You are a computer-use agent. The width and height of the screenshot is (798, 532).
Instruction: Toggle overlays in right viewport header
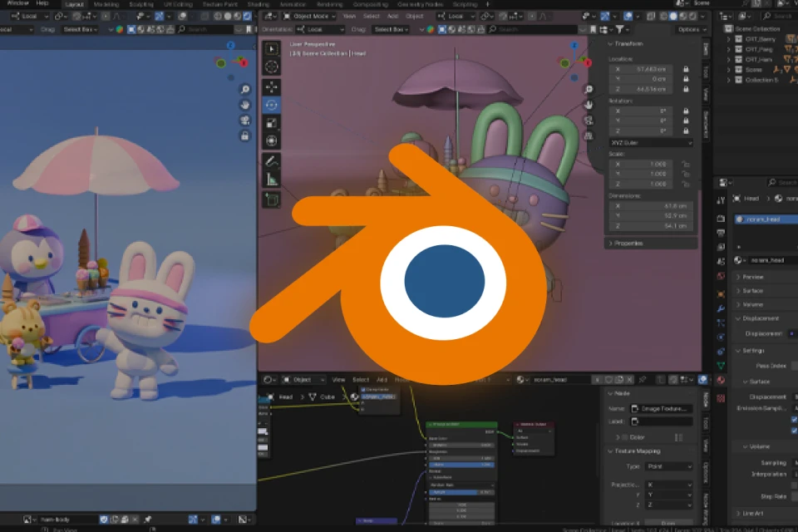[628, 17]
